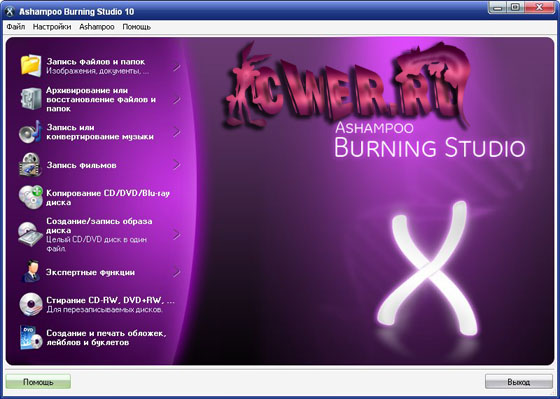560x399 pixels.
Task: Open the Ashampoo menu
Action: pos(97,27)
